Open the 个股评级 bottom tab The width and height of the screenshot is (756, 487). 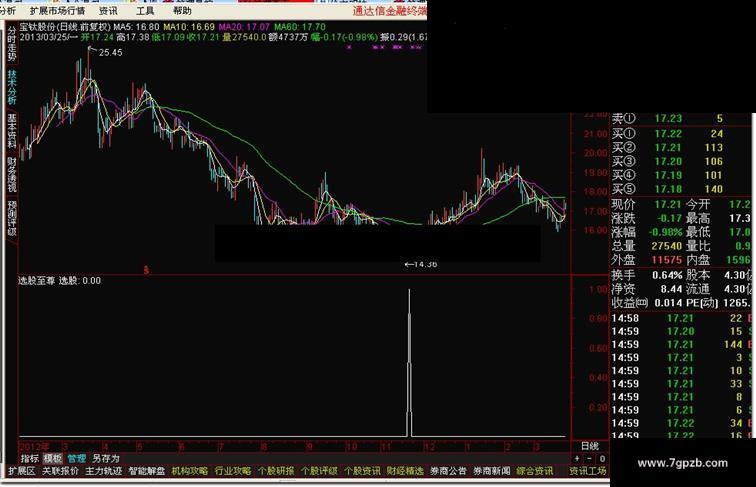[x=319, y=471]
